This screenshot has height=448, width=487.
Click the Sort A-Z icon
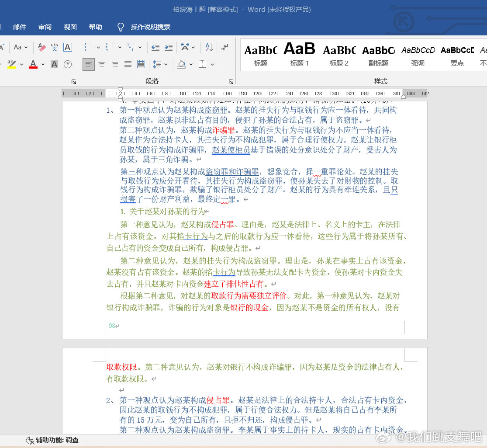(209, 47)
